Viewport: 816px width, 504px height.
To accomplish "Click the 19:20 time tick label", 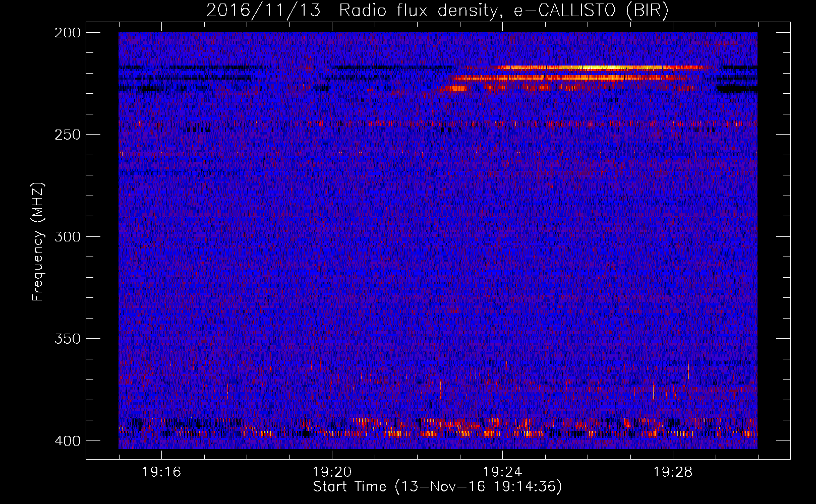I will (332, 472).
